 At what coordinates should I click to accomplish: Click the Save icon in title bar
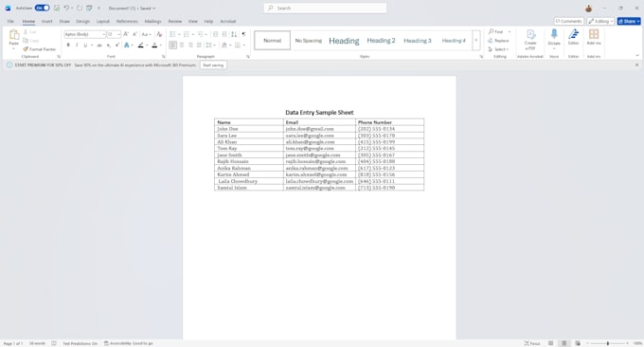[57, 8]
